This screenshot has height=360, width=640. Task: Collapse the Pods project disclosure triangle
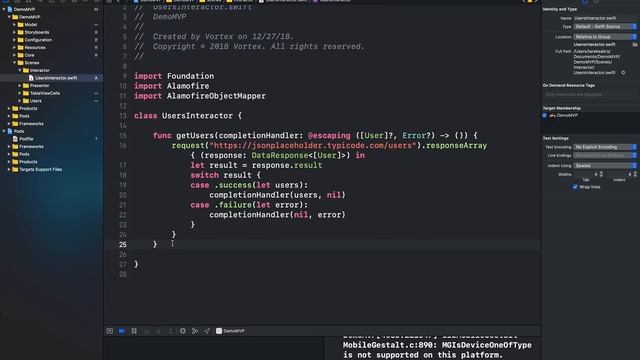(x=4, y=131)
